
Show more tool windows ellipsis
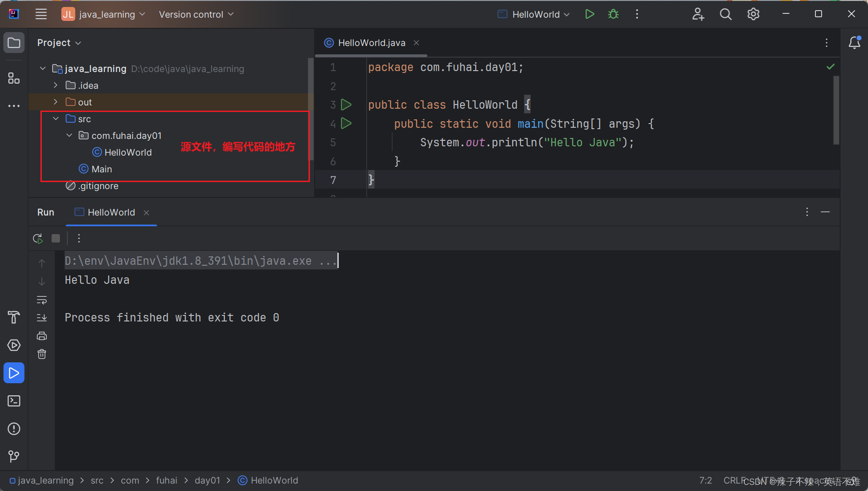[14, 106]
